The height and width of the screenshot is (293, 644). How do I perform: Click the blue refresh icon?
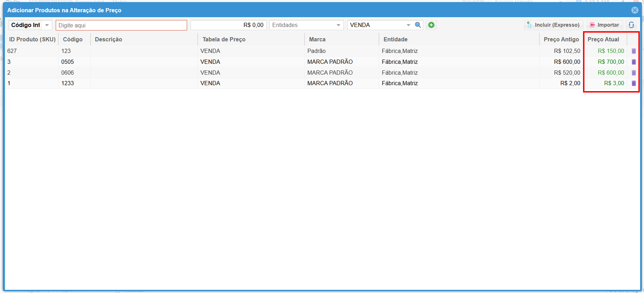[631, 25]
